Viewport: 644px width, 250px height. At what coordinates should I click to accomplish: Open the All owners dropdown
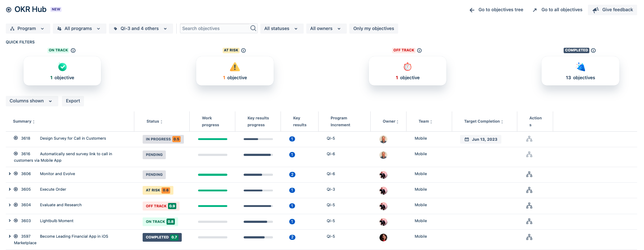pyautogui.click(x=326, y=29)
